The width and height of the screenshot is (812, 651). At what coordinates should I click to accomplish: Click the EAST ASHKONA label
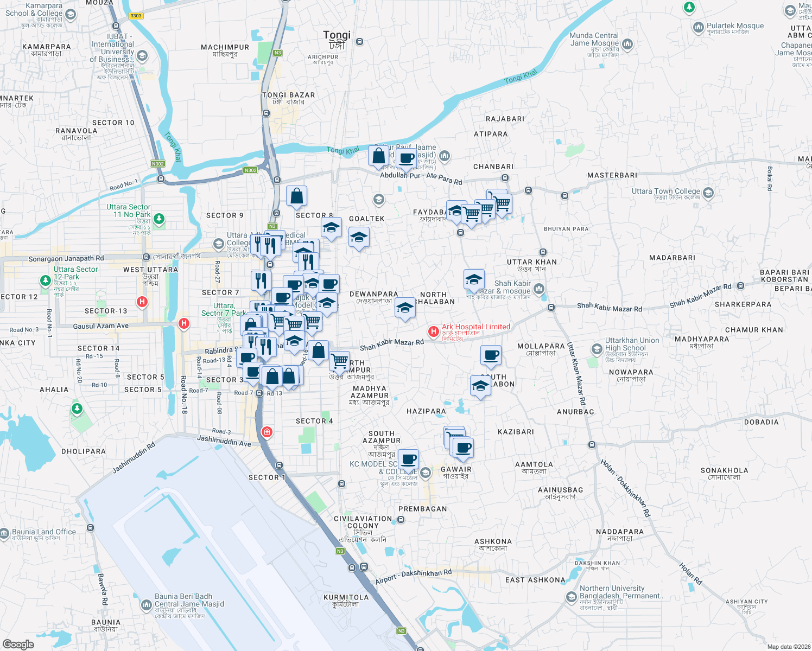coord(535,580)
